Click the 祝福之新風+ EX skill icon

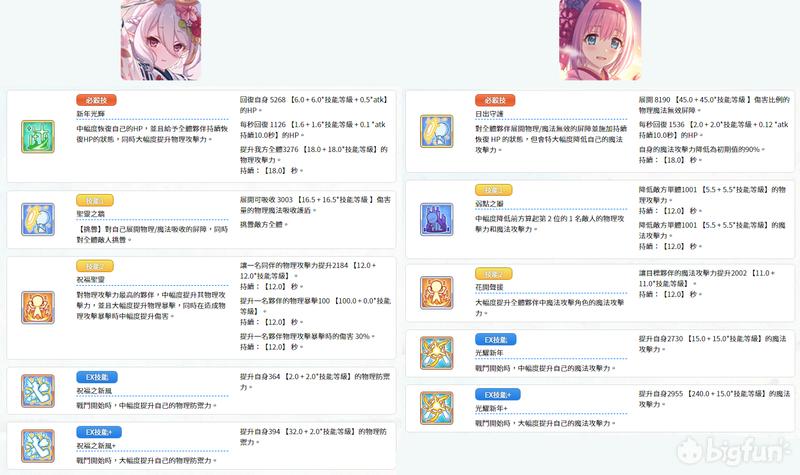[x=38, y=446]
